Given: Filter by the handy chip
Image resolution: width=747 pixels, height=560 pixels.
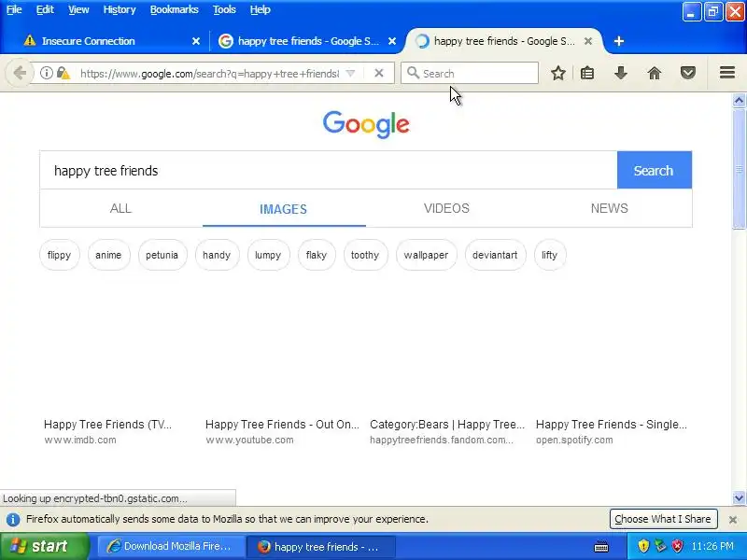Looking at the screenshot, I should pyautogui.click(x=217, y=255).
